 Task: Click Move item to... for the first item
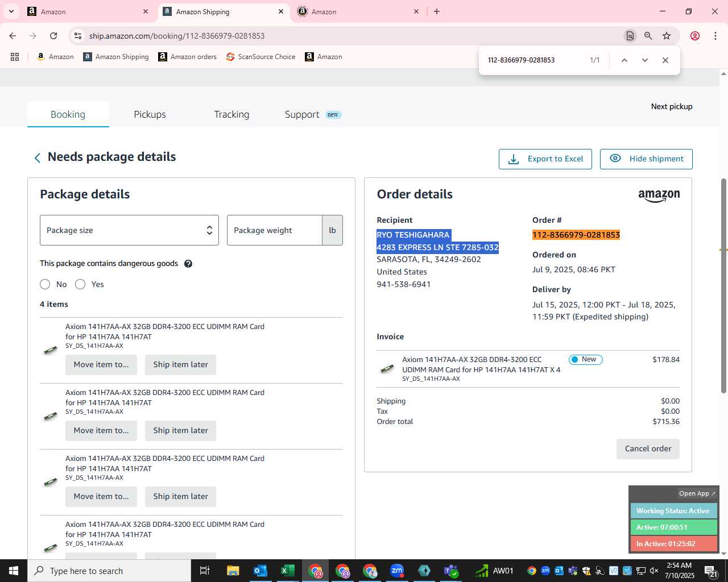point(101,365)
